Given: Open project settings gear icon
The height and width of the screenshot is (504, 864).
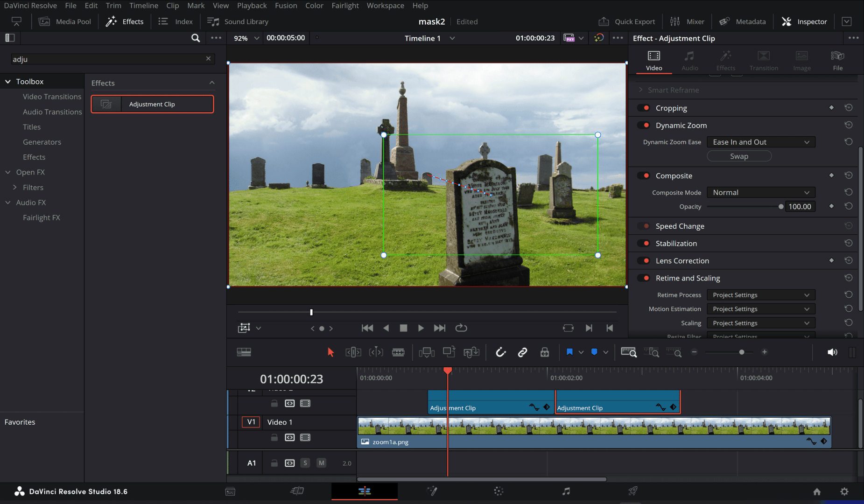Looking at the screenshot, I should 844,491.
